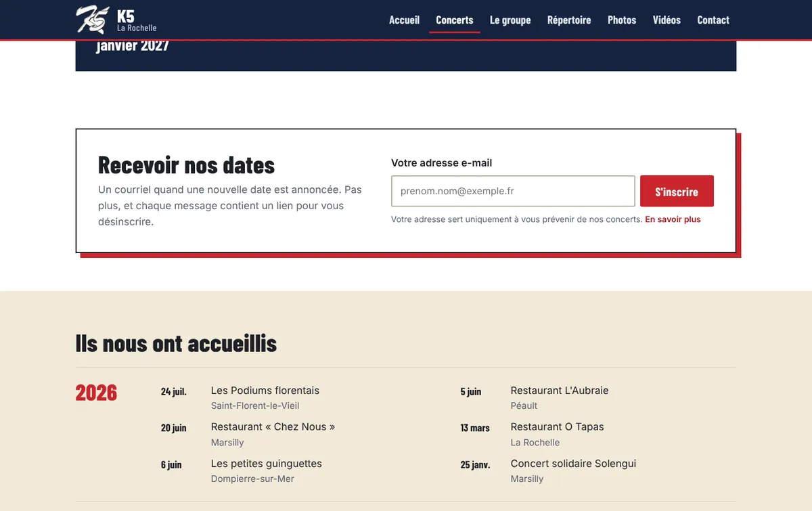Open Le groupe navigation link
The height and width of the screenshot is (511, 812).
[510, 20]
